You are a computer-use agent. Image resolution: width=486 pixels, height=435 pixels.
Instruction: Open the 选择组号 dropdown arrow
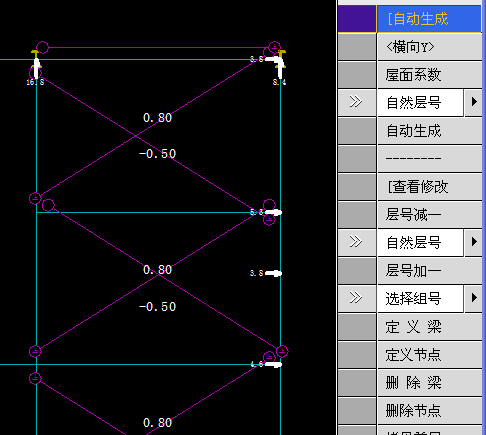473,298
